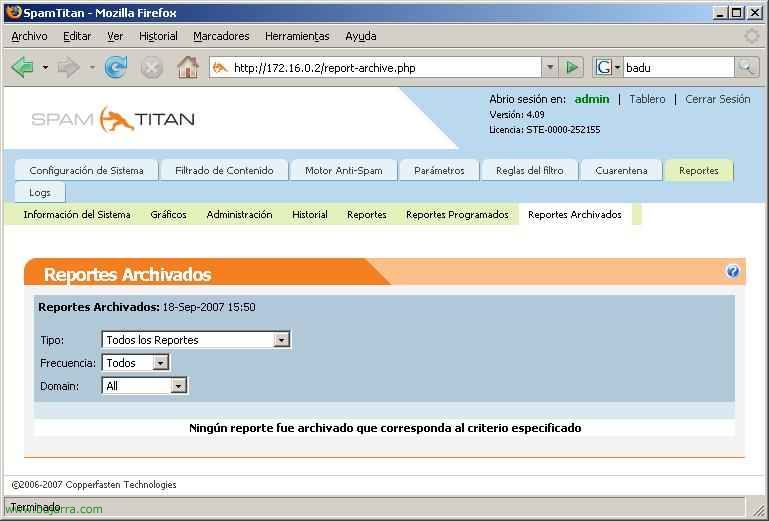Open the Archivo menu
This screenshot has height=521, width=769.
(x=29, y=36)
